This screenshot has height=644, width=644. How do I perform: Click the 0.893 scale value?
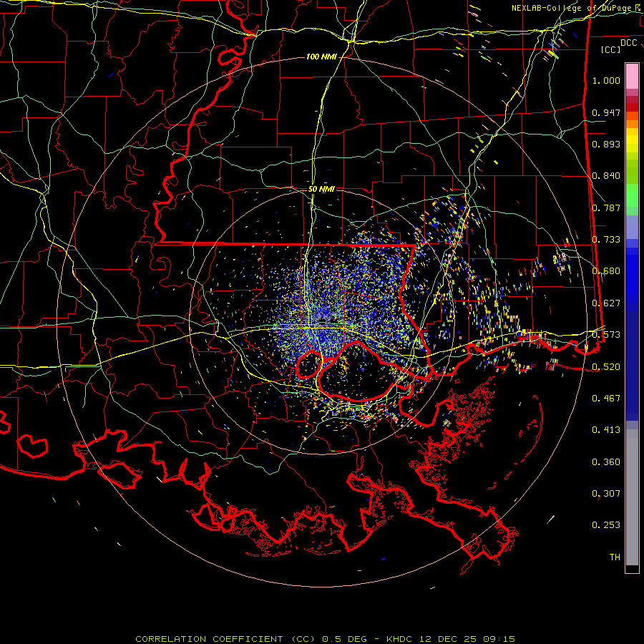(x=606, y=144)
